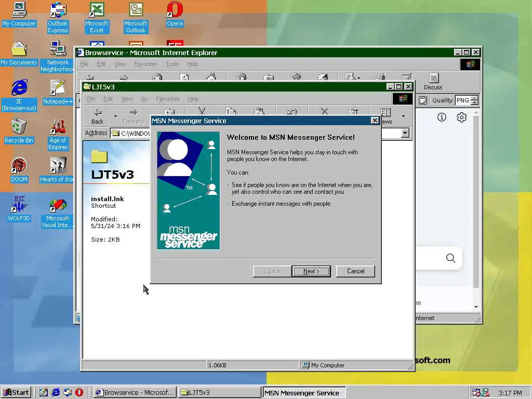Select the My Documents desktop folder
Image resolution: width=532 pixels, height=399 pixels.
coord(19,54)
